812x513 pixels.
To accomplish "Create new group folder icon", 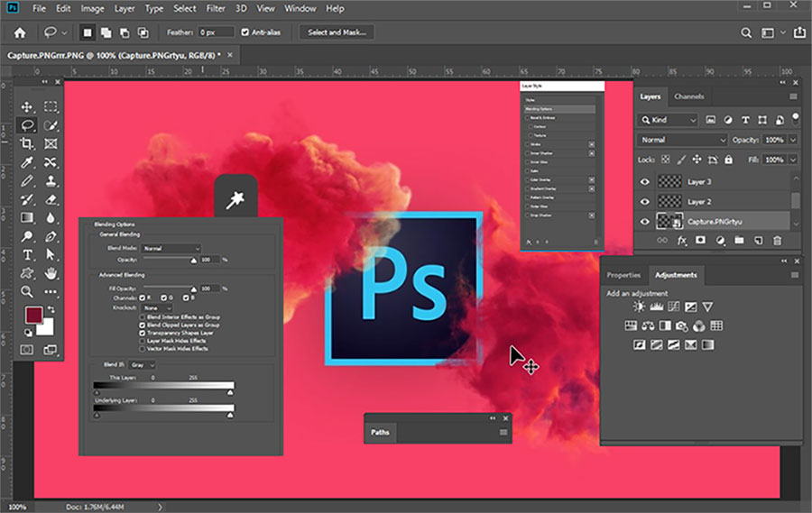I will coord(739,240).
